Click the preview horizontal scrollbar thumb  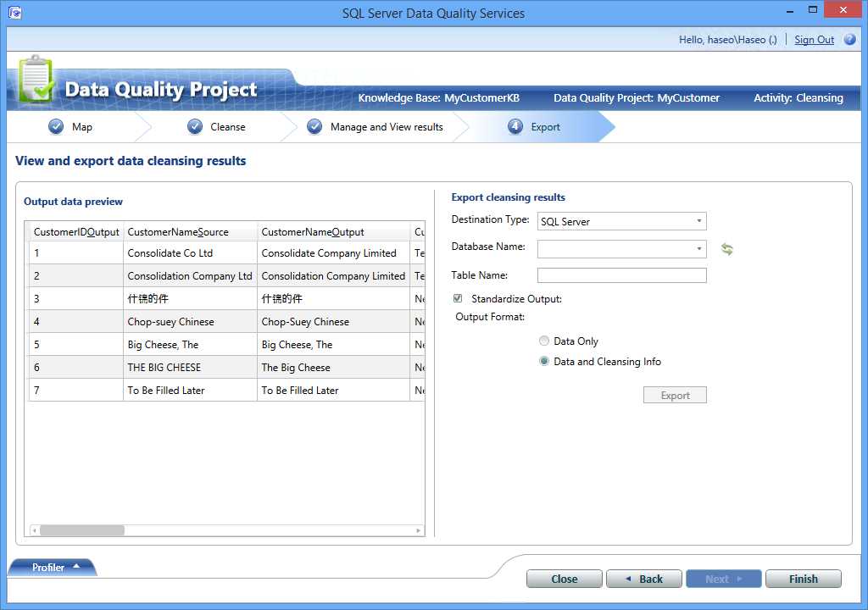point(82,530)
